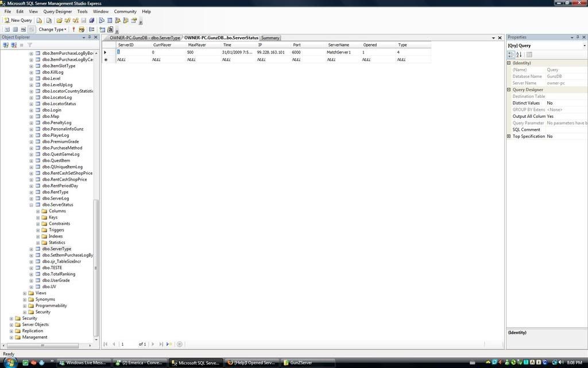The width and height of the screenshot is (588, 368).
Task: Expand the dbo.ServerType table node
Action: point(31,249)
